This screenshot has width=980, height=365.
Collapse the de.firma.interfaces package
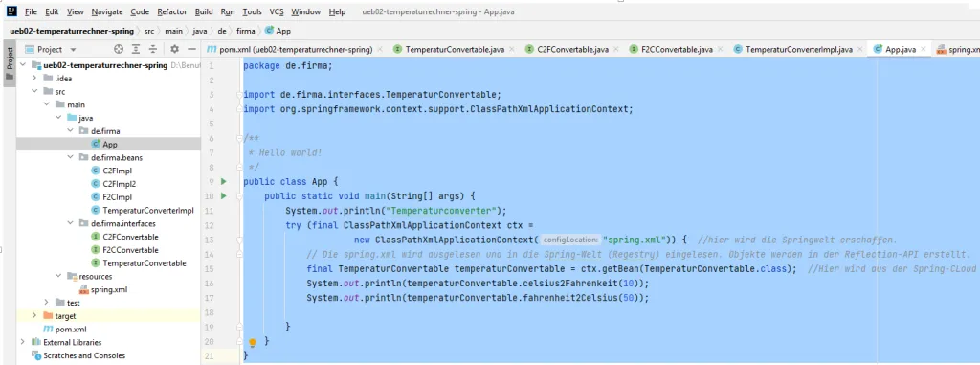[70, 223]
